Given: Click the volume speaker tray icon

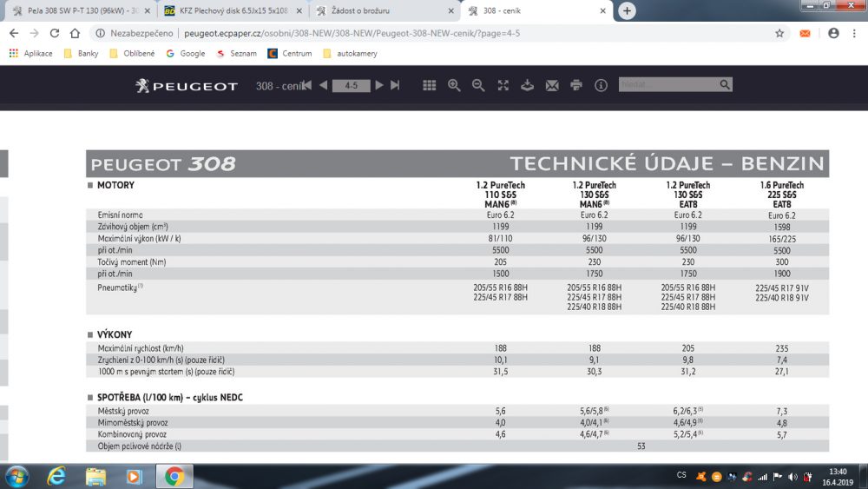Looking at the screenshot, I should click(x=792, y=477).
